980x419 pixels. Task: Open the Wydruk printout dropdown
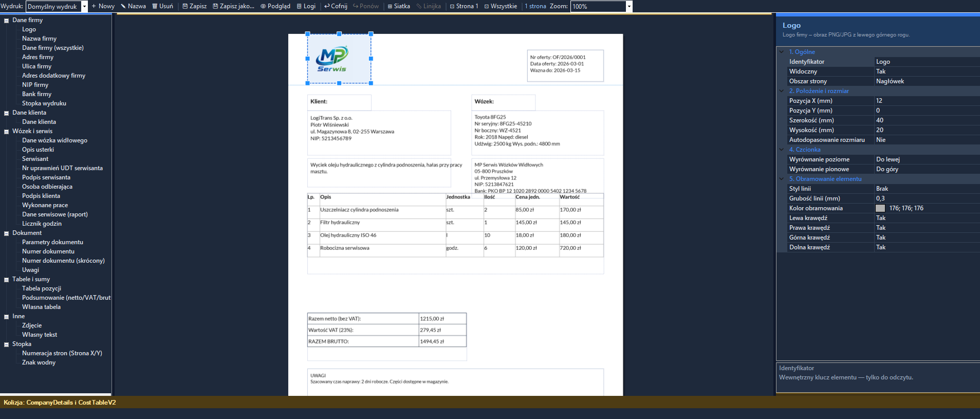coord(85,7)
